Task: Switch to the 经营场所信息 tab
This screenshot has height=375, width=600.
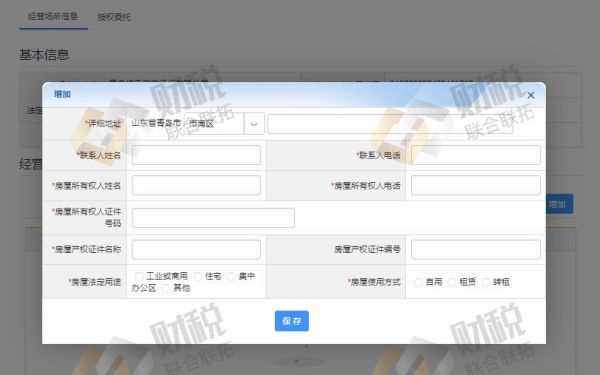Action: (53, 16)
